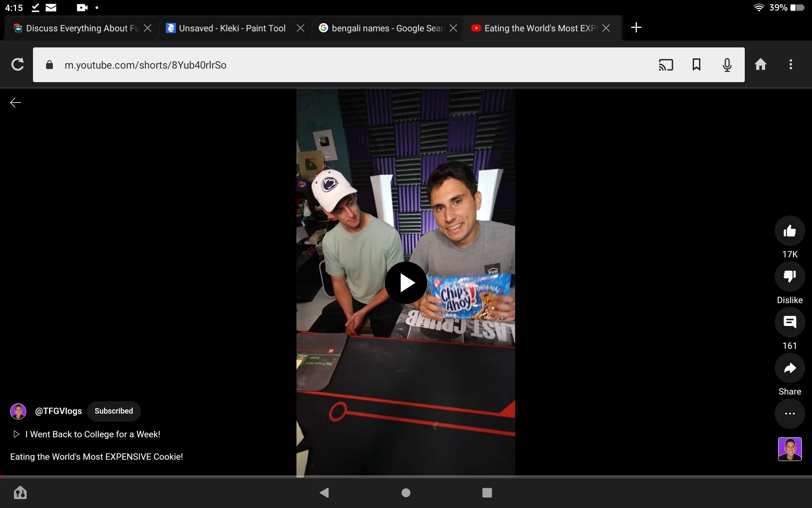This screenshot has height=508, width=812.
Task: Open 'I Went Back to College' video link
Action: click(92, 434)
